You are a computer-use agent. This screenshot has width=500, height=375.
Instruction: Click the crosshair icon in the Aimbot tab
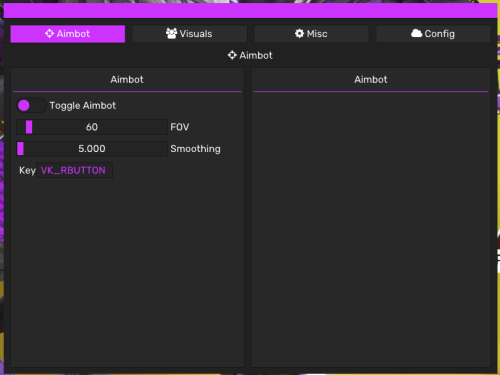tap(49, 34)
